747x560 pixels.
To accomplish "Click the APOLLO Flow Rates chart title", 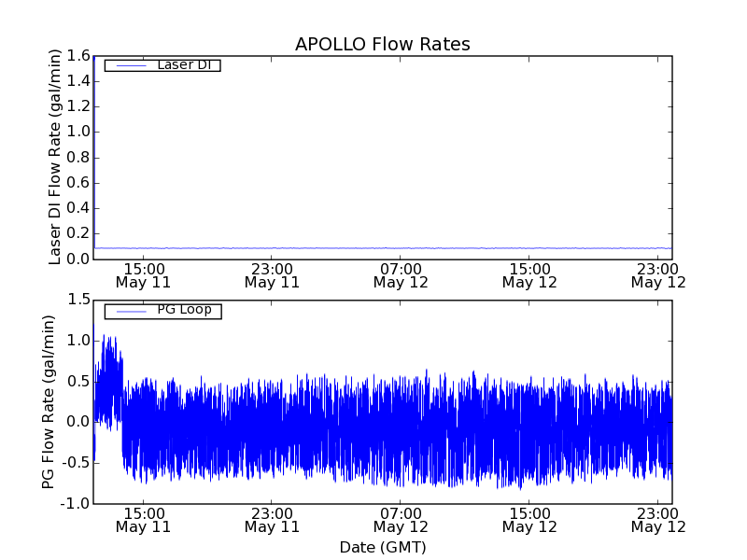I will click(x=382, y=44).
